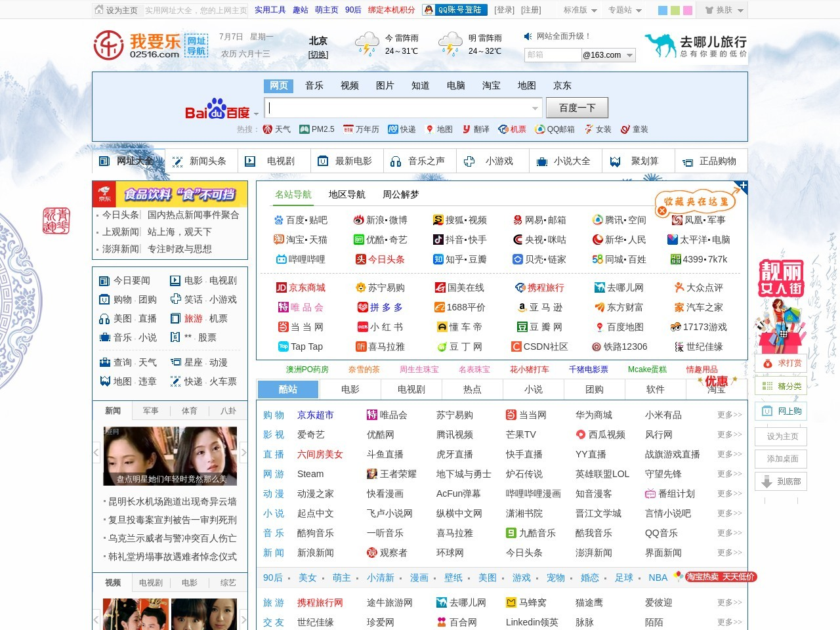The image size is (840, 630).
Task: Click the QQ帐号登陆 button
Action: [455, 10]
